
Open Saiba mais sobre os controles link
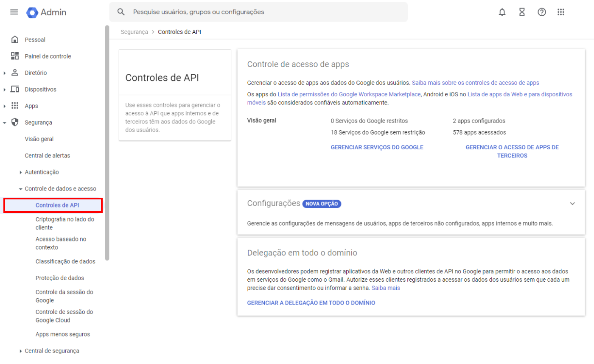[475, 83]
